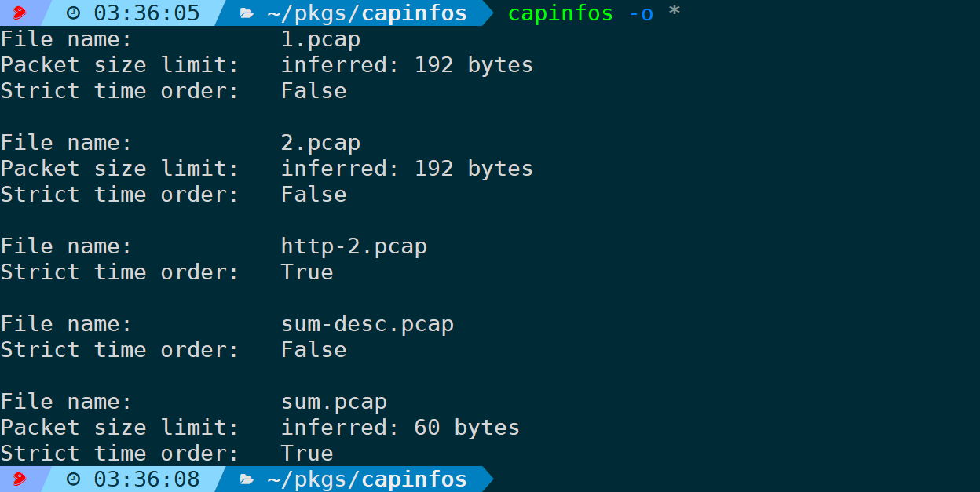Click the red logo icon in top prompt
The height and width of the screenshot is (492, 980).
(x=20, y=13)
